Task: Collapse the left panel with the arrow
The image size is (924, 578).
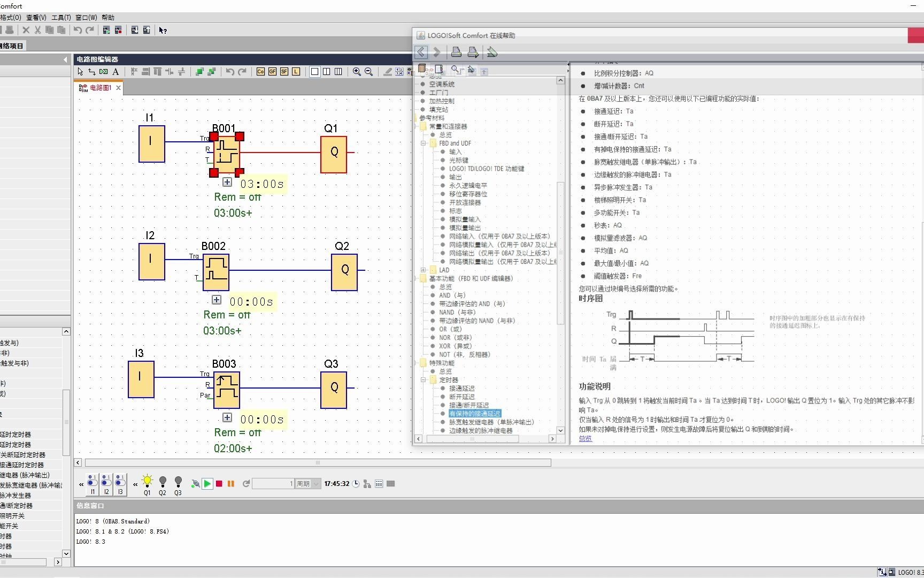Action: [65, 59]
